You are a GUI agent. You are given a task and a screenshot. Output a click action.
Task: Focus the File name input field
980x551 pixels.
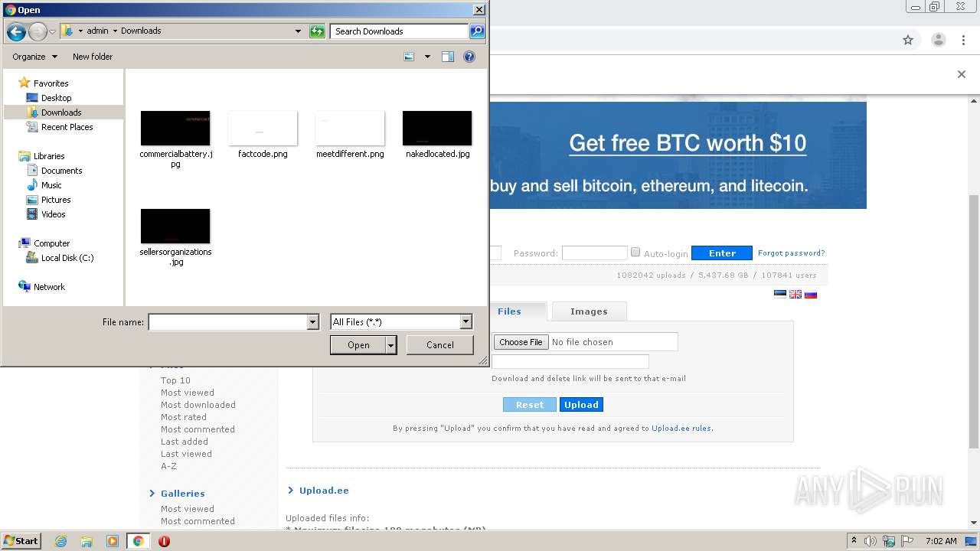228,322
